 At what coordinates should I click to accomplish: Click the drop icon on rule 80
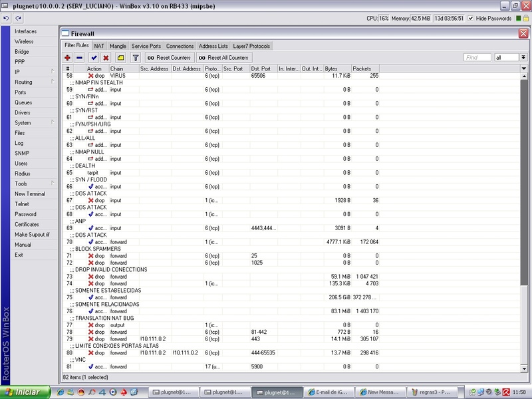click(90, 353)
